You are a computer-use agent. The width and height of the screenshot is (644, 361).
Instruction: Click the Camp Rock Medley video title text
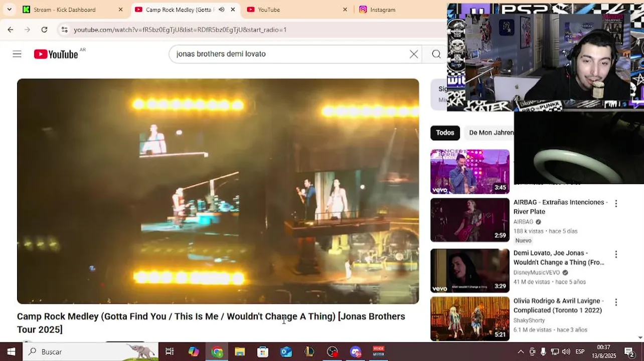[x=211, y=322]
